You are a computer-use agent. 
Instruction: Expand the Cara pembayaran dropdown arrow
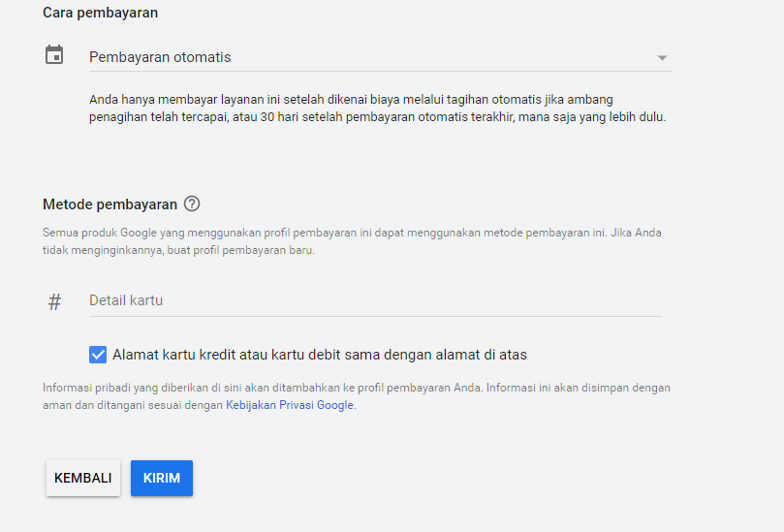coord(662,58)
